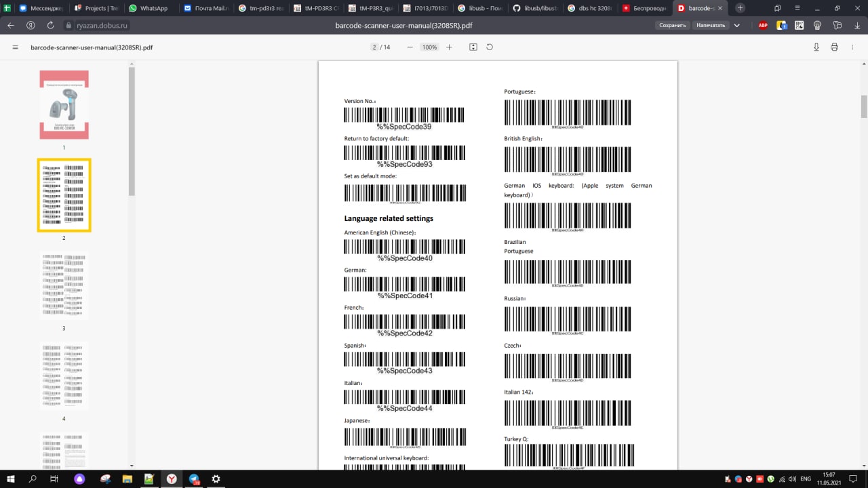The height and width of the screenshot is (488, 868).
Task: Switch to the Беспроводной tab
Action: coord(644,8)
